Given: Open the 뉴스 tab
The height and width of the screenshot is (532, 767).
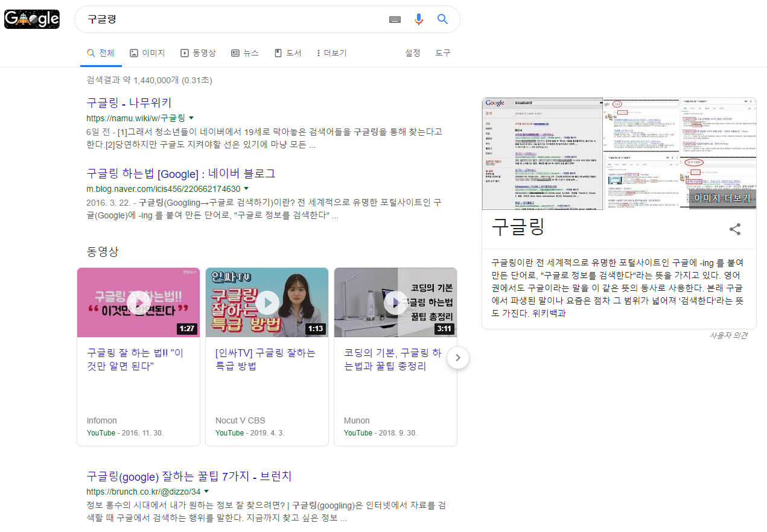Looking at the screenshot, I should coord(245,53).
